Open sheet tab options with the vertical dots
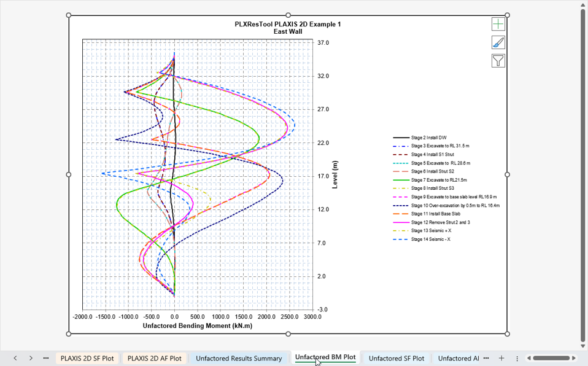This screenshot has height=366, width=588. coord(517,359)
